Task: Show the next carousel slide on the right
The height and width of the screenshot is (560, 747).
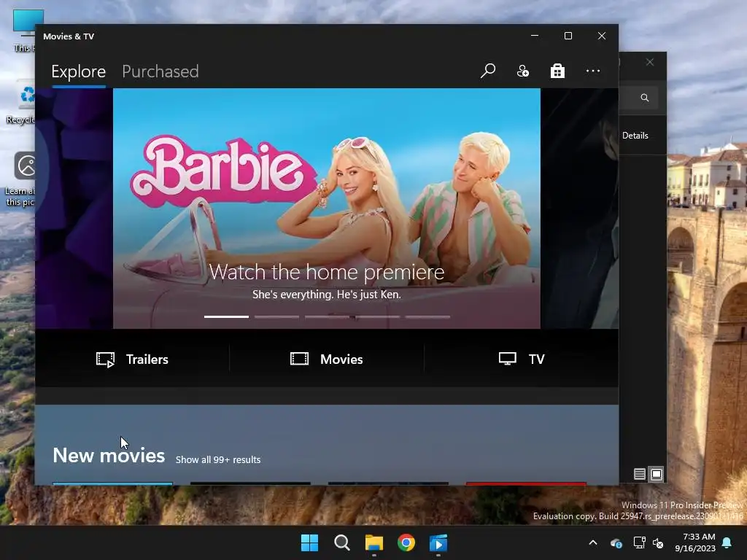Action: tap(579, 208)
